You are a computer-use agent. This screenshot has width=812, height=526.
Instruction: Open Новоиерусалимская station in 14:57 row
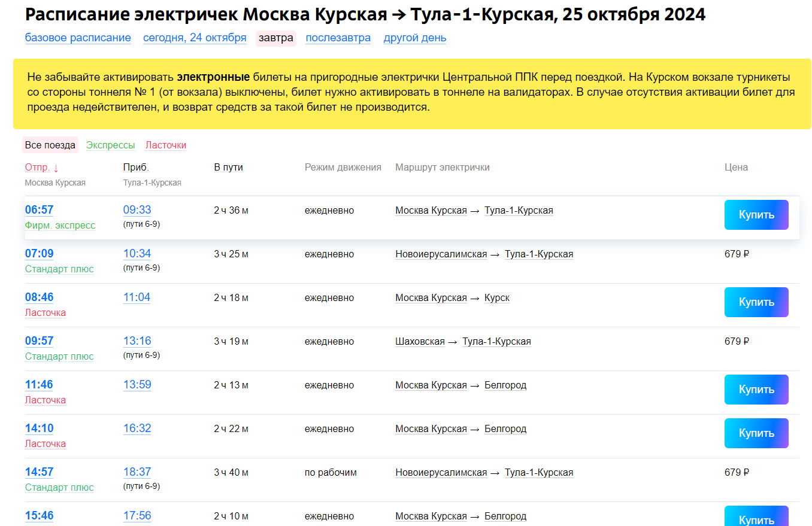pyautogui.click(x=441, y=473)
